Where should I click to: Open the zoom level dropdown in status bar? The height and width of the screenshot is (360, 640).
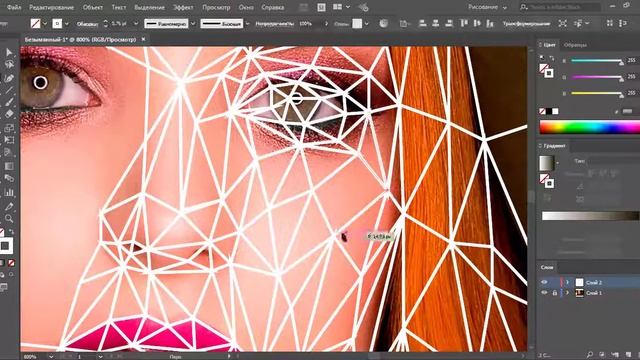[51, 356]
